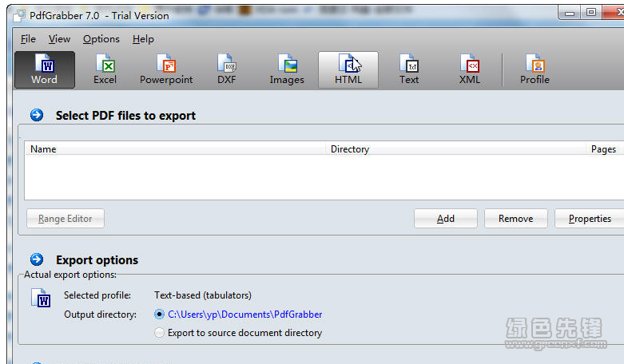Select the PdfGrabber output directory radio button

point(159,315)
